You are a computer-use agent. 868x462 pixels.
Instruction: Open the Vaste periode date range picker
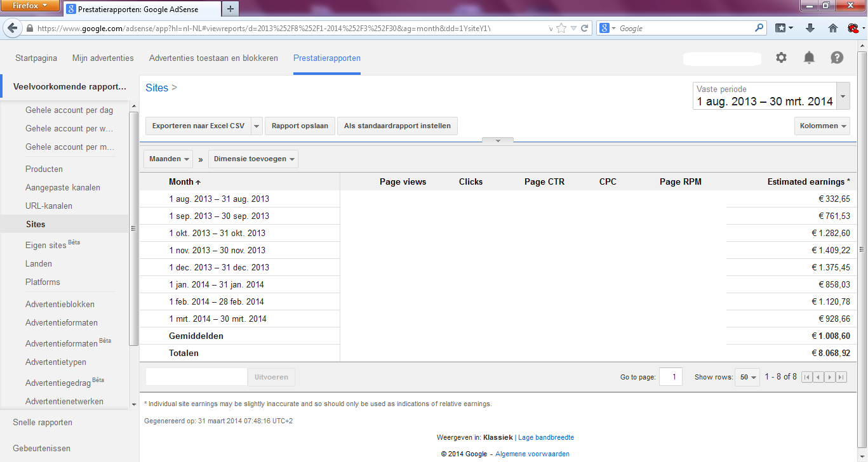pos(771,96)
